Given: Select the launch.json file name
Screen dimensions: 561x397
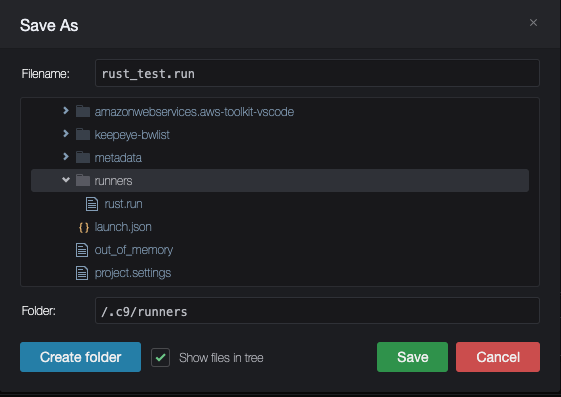Looking at the screenshot, I should [123, 227].
